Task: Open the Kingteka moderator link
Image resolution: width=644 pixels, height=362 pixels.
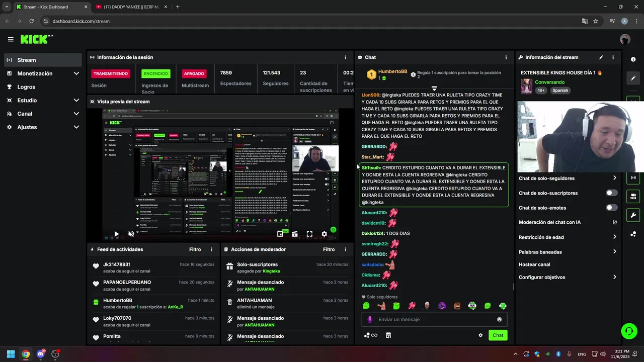Action: pyautogui.click(x=271, y=271)
